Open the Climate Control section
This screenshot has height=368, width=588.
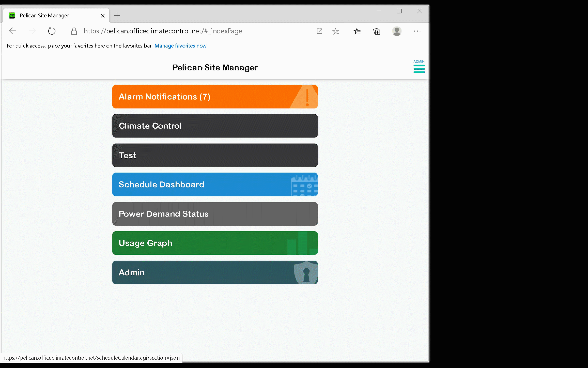(215, 126)
